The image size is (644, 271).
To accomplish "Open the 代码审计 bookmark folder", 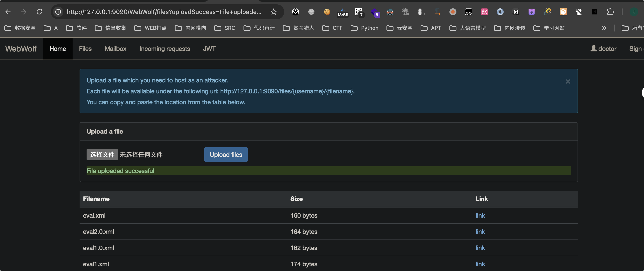I will (259, 28).
